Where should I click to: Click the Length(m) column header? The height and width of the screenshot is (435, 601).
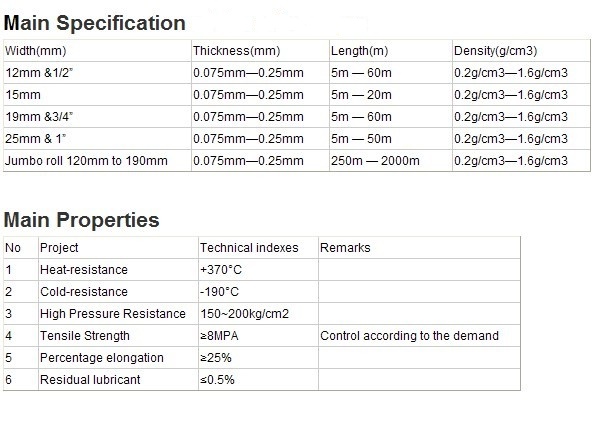pos(358,50)
